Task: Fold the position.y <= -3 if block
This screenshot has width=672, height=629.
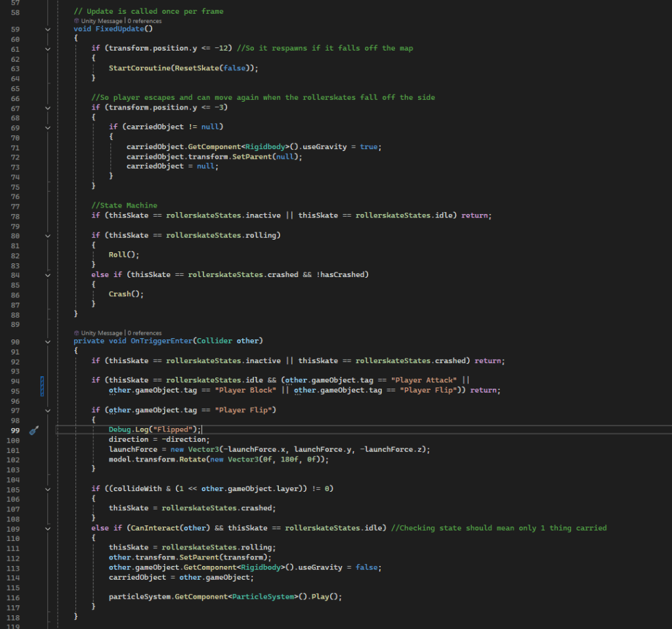Action: coord(47,108)
